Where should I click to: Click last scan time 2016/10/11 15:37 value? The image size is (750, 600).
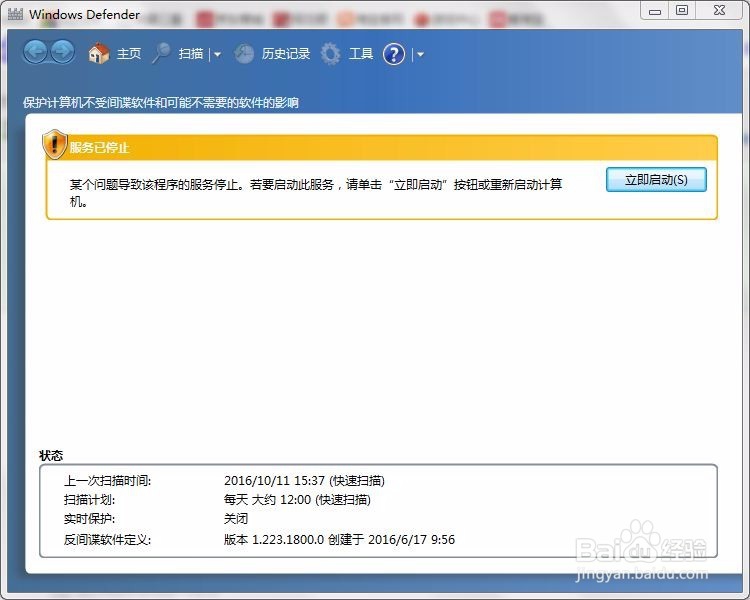tap(304, 480)
